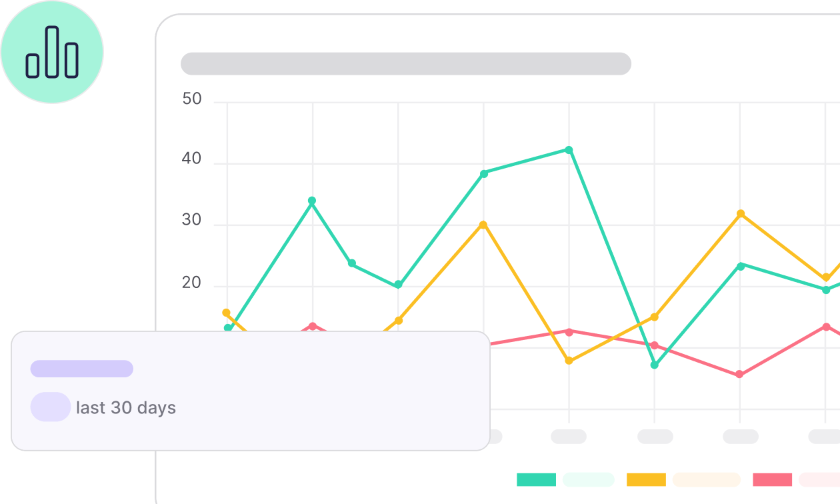The width and height of the screenshot is (840, 504).
Task: Select the lowest green line data point
Action: pyautogui.click(x=655, y=365)
